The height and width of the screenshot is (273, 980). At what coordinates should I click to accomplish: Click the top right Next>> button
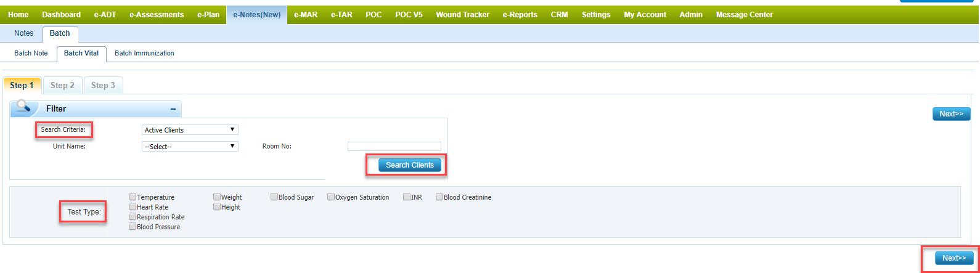tap(951, 114)
